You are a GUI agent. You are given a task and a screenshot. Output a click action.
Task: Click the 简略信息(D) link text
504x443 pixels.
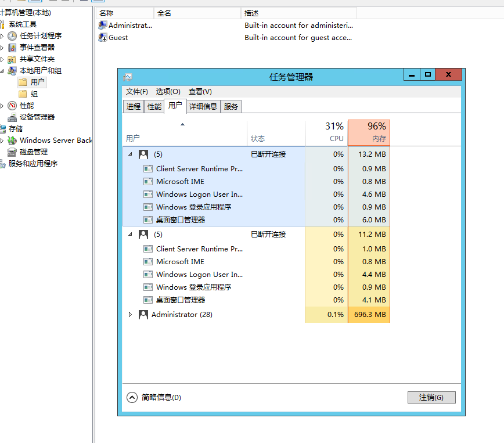point(161,397)
